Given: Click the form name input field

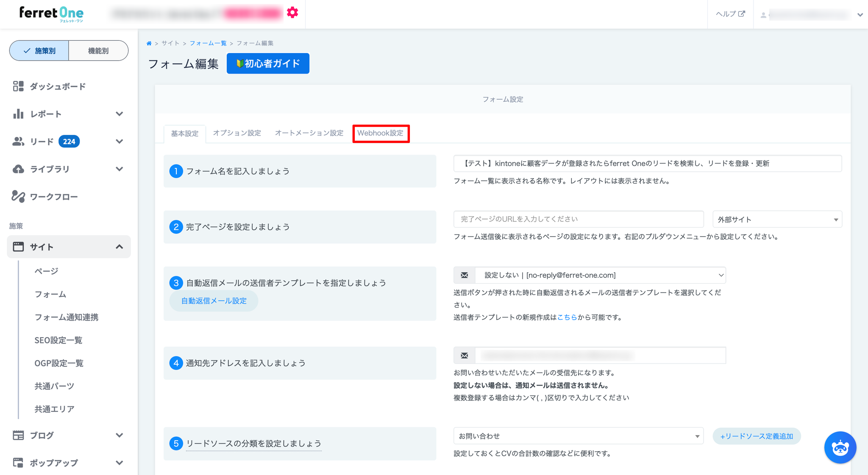Looking at the screenshot, I should [x=647, y=163].
